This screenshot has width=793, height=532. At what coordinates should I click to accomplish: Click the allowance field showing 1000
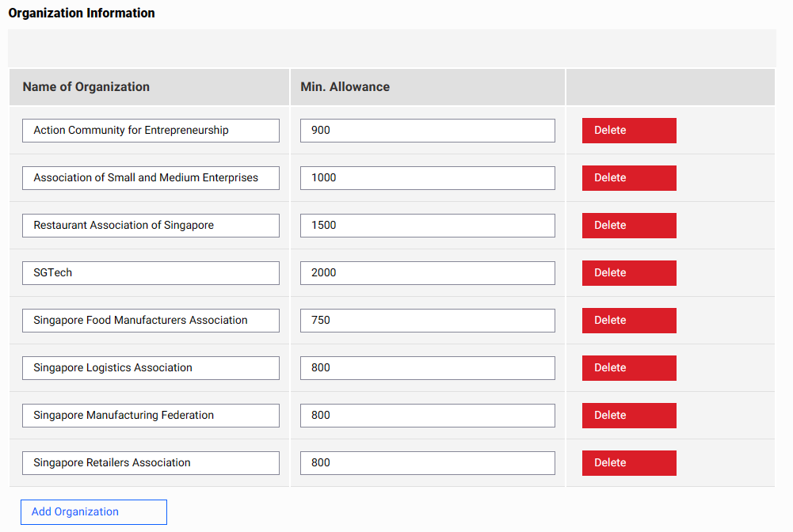click(x=427, y=178)
